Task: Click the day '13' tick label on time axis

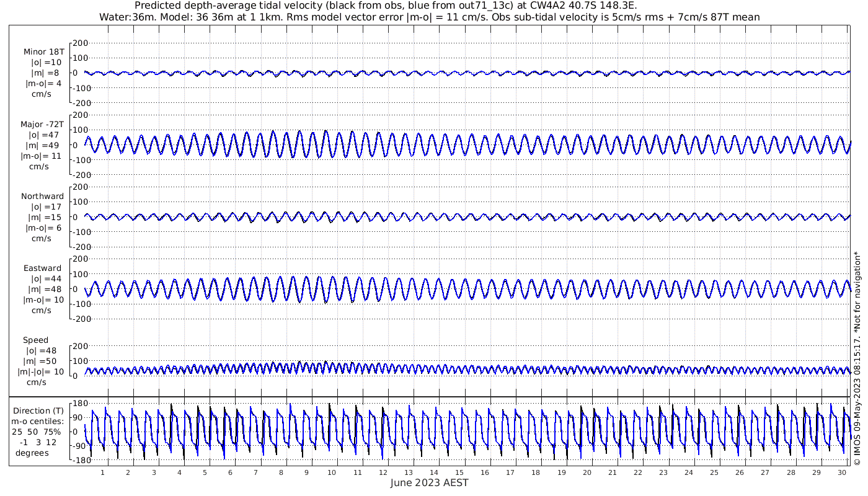Action: [x=408, y=472]
